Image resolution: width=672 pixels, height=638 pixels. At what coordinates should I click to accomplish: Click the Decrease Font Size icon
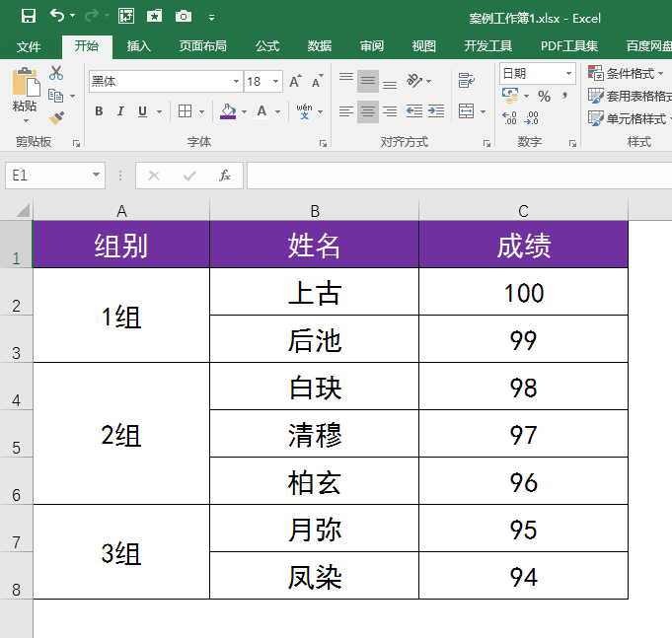tap(318, 82)
